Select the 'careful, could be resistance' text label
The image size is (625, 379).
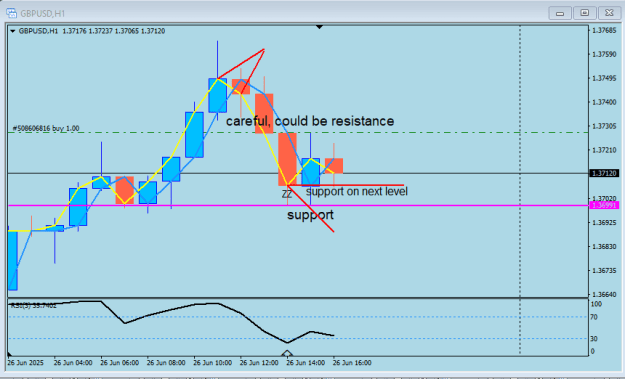point(310,121)
